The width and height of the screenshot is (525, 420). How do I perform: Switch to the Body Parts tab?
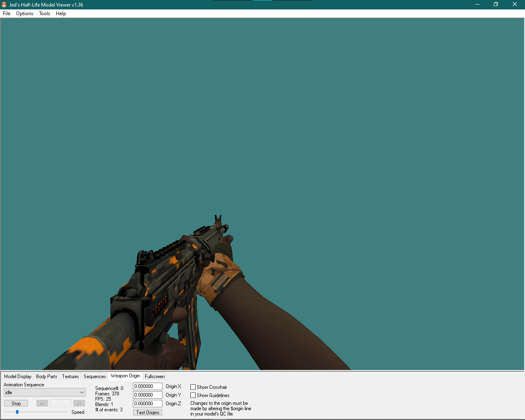coord(47,376)
